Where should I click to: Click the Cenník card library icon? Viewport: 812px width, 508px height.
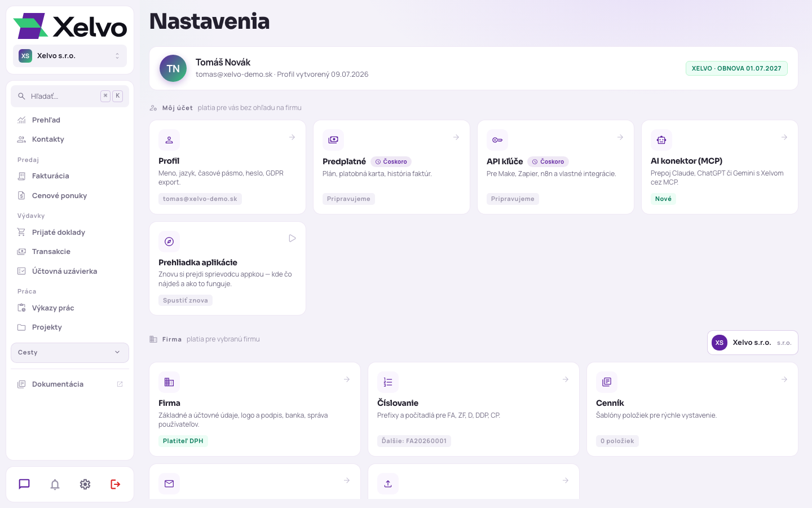click(607, 382)
